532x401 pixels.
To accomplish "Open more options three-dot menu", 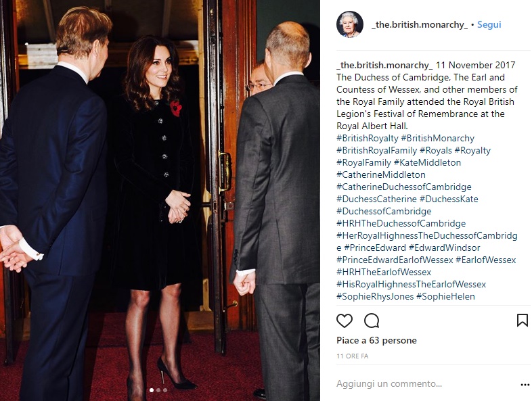I will 525,385.
